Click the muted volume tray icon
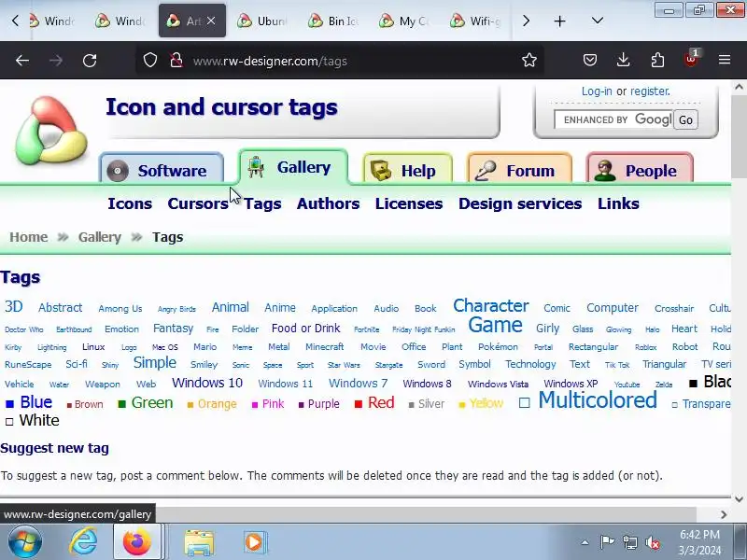Viewport: 747px width, 560px height. pos(653,542)
